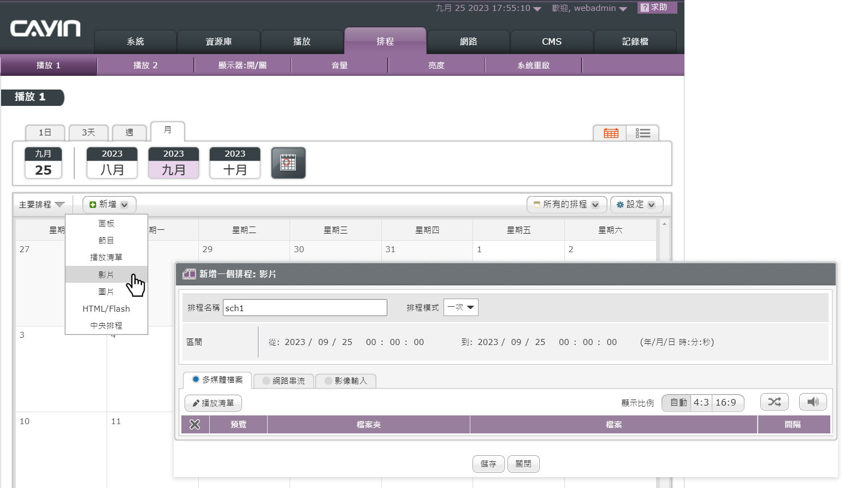Switch to calendar grid view
This screenshot has width=868, height=488.
pos(611,133)
